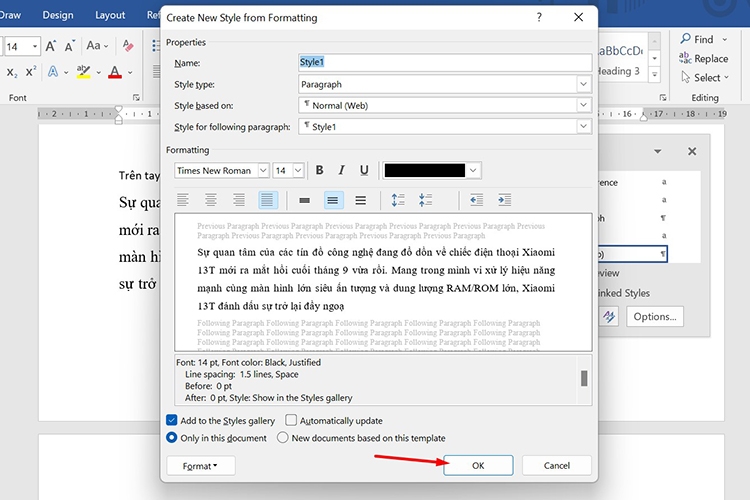Click the Increase Indent icon
Viewport: 750px width, 500px height.
tap(505, 200)
